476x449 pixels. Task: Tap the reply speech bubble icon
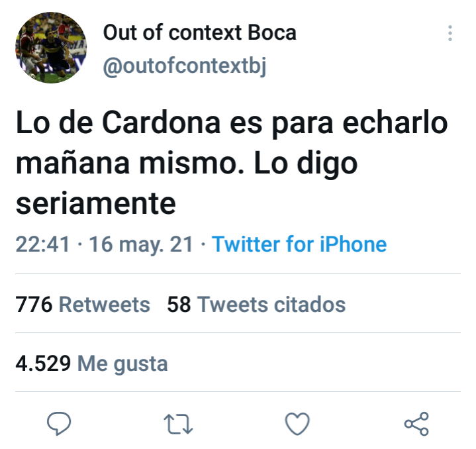point(59,424)
